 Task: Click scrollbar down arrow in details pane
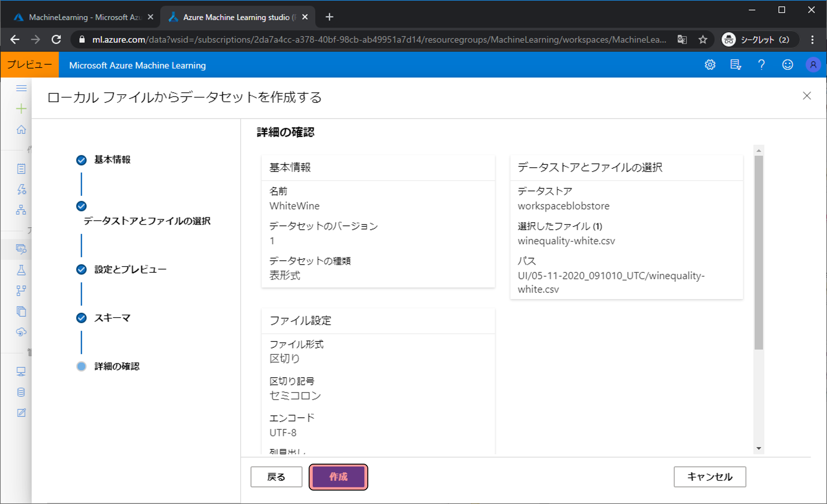[x=758, y=448]
